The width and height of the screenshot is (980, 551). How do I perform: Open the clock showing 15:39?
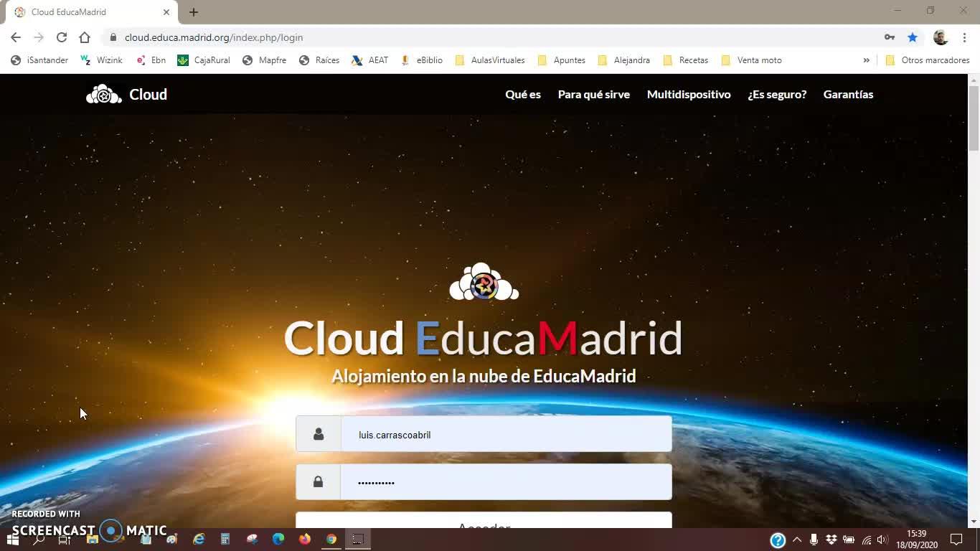(x=917, y=540)
